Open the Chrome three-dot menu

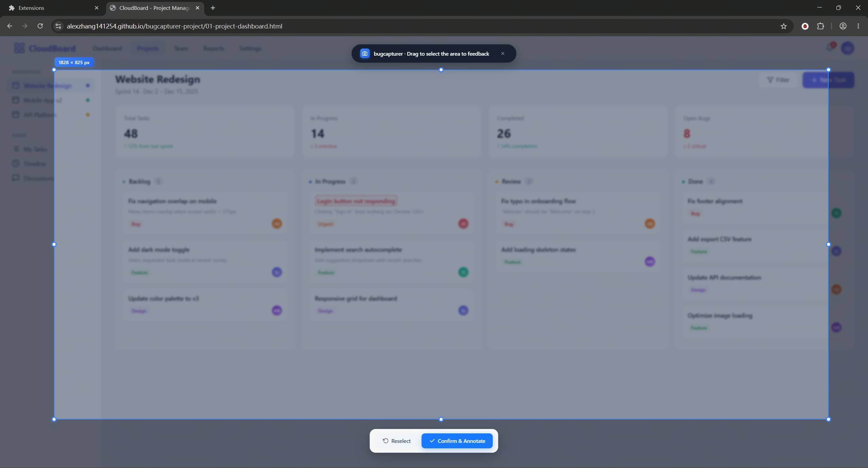[x=858, y=26]
